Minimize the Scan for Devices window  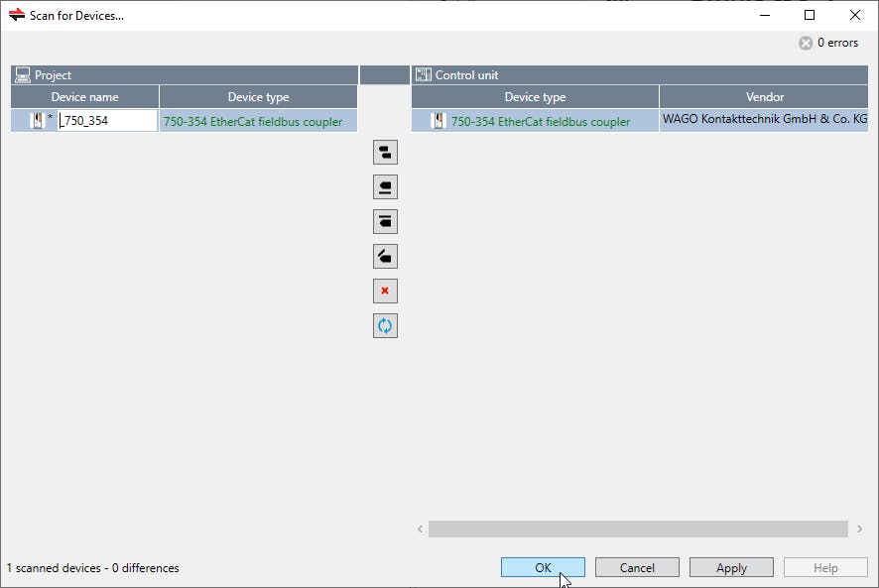(765, 15)
